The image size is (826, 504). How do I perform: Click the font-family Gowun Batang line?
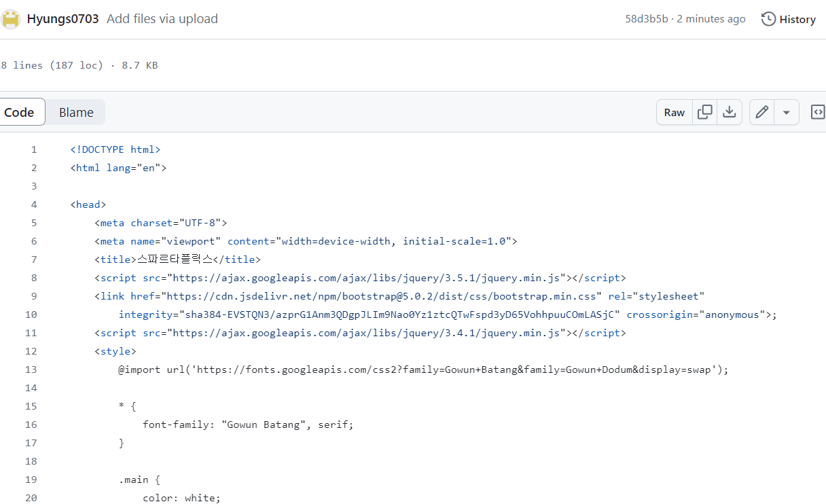249,425
